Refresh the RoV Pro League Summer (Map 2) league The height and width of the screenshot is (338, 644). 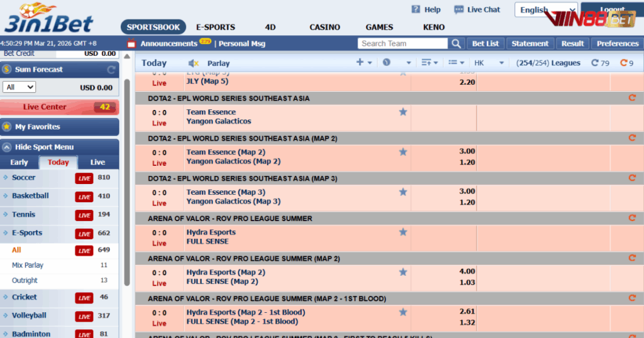tap(632, 258)
